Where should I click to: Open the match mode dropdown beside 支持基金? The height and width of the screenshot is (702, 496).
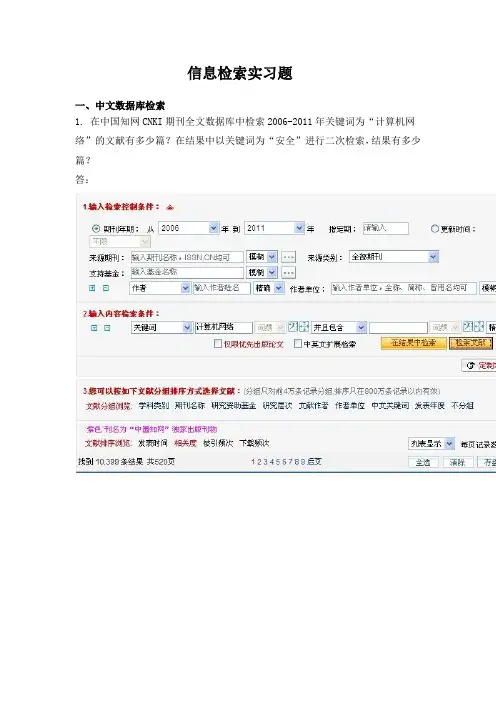click(x=262, y=272)
